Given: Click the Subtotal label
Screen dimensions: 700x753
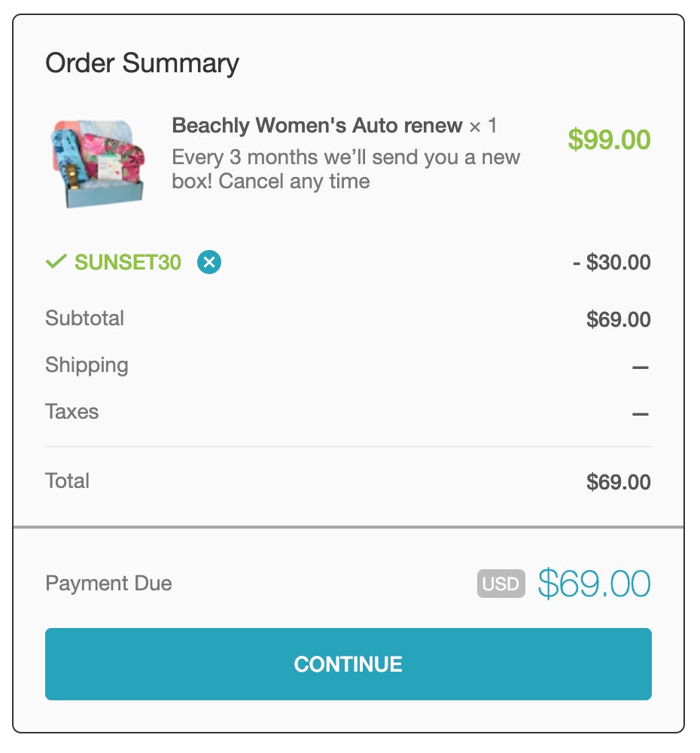Looking at the screenshot, I should (84, 318).
